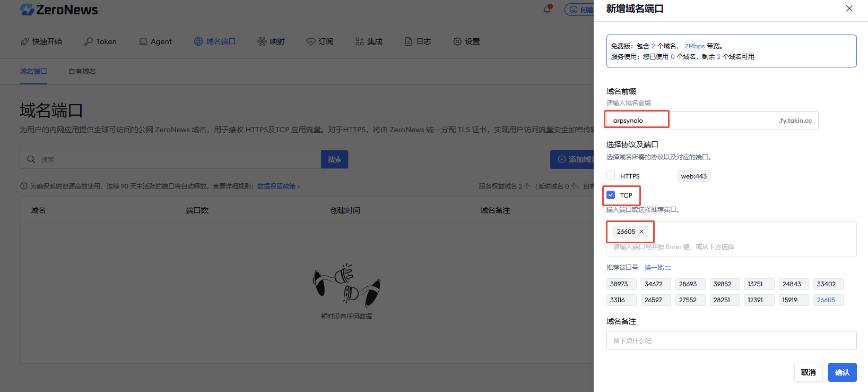
Task: Cancel with the 取消 button
Action: click(808, 372)
